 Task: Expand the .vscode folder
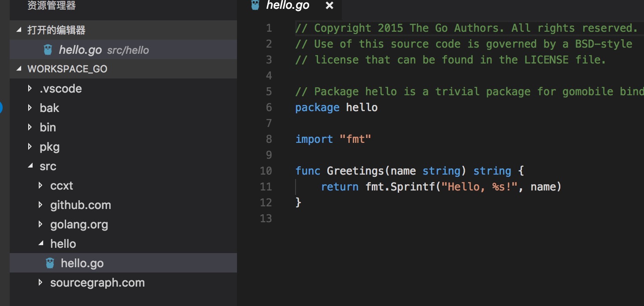click(x=30, y=89)
